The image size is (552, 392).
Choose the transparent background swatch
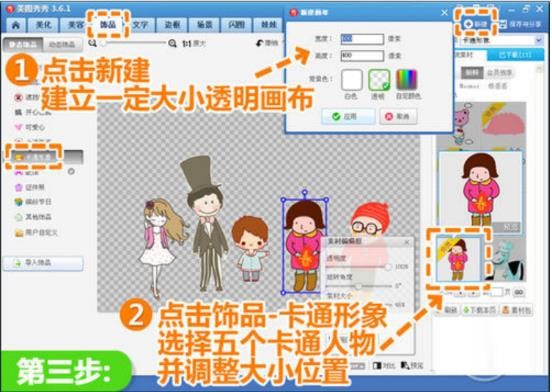[x=379, y=80]
